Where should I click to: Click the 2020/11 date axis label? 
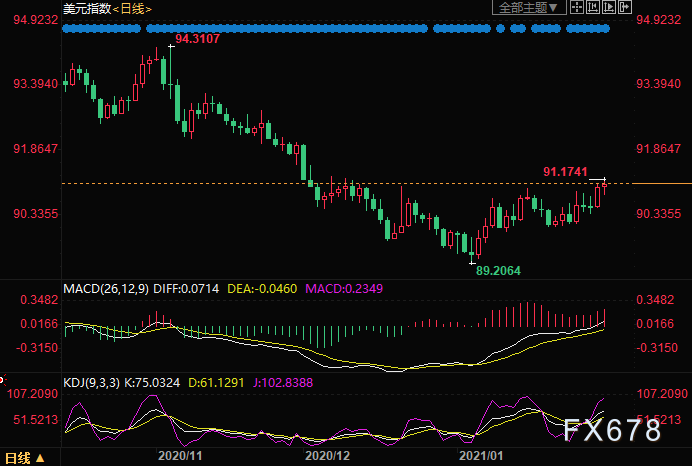[x=180, y=455]
